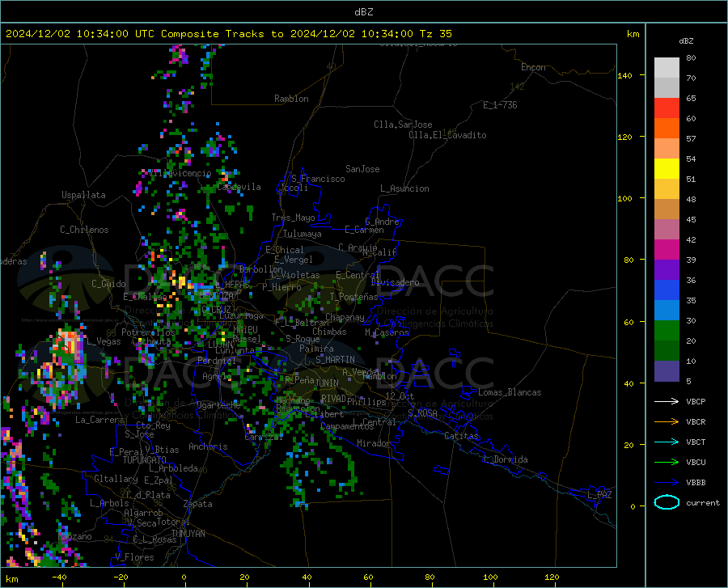Pick the light gray 70–80 dBZ swatch
Viewport: 728px width, 588px height.
pos(667,68)
